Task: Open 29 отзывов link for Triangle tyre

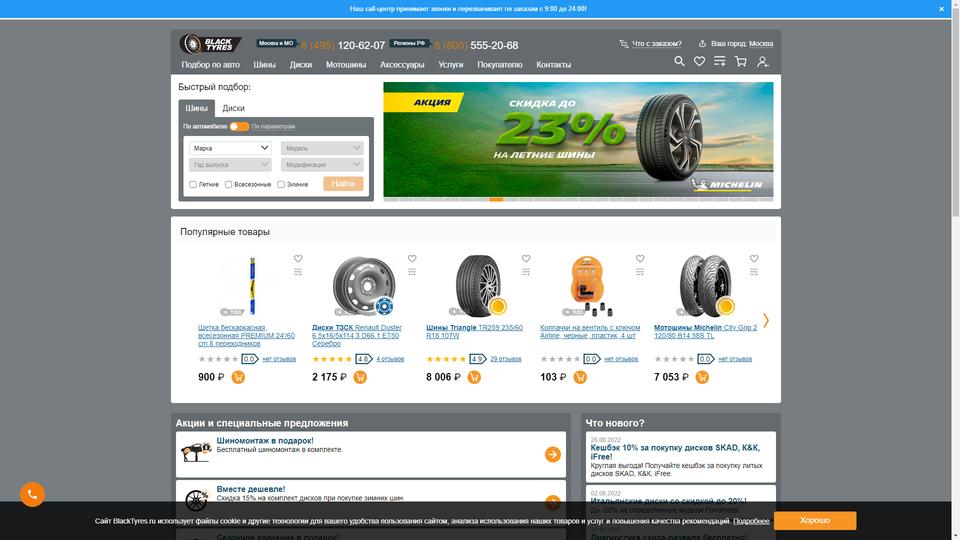Action: tap(506, 359)
